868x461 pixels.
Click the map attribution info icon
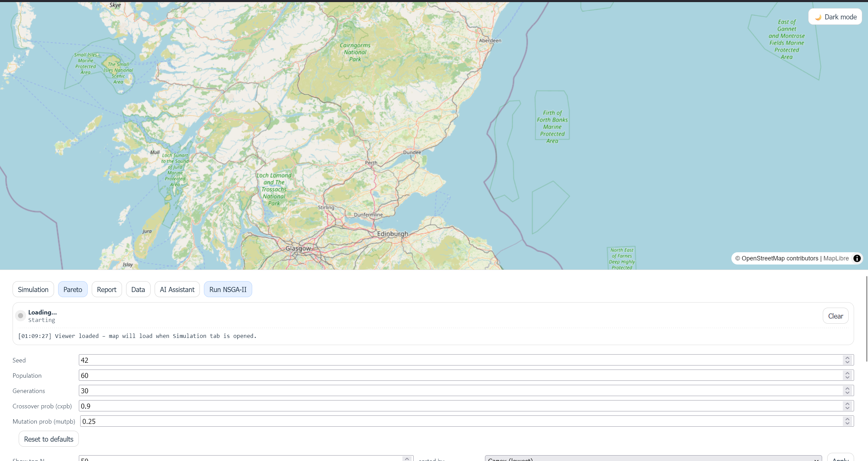click(857, 258)
